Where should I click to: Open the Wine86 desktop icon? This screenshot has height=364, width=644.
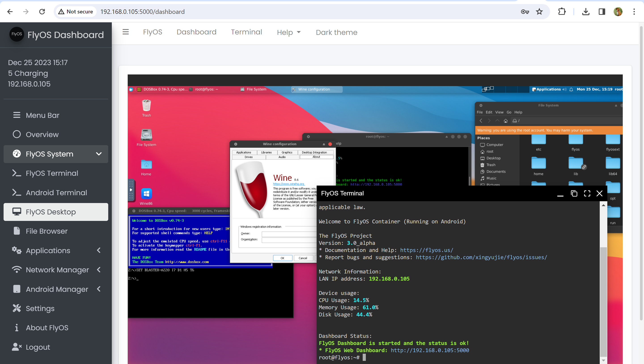[146, 194]
